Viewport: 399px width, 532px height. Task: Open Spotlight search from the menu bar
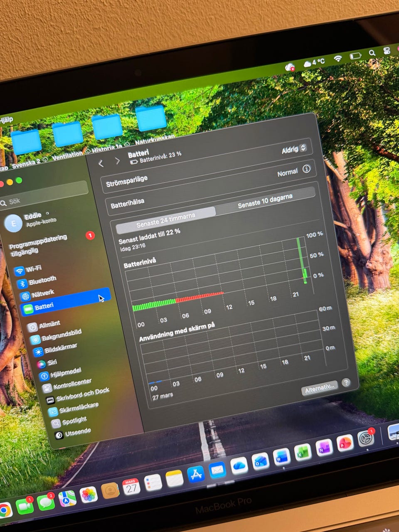point(372,53)
